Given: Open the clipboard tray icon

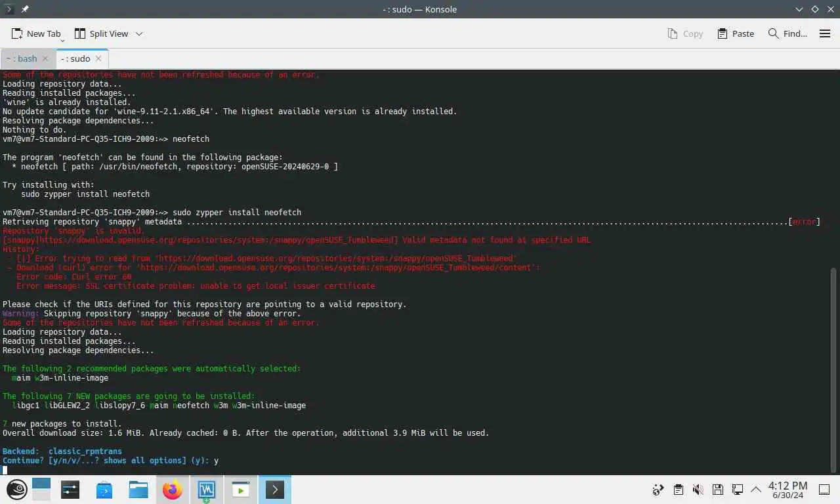Looking at the screenshot, I should 678,490.
